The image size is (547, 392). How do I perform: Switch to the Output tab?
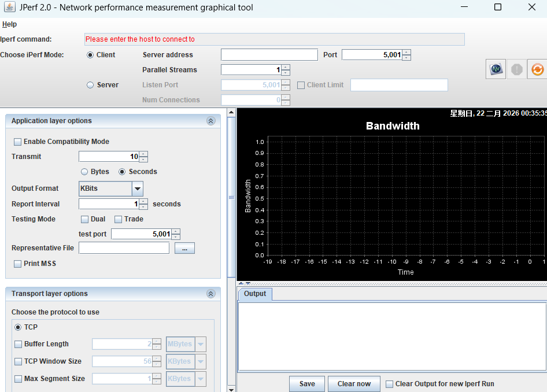click(255, 294)
